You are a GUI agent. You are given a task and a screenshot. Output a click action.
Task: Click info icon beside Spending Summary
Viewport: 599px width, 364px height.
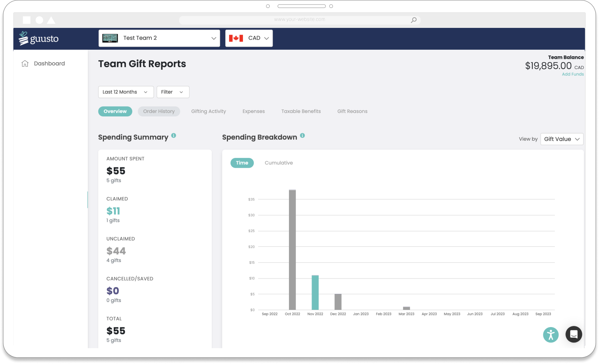(x=174, y=136)
